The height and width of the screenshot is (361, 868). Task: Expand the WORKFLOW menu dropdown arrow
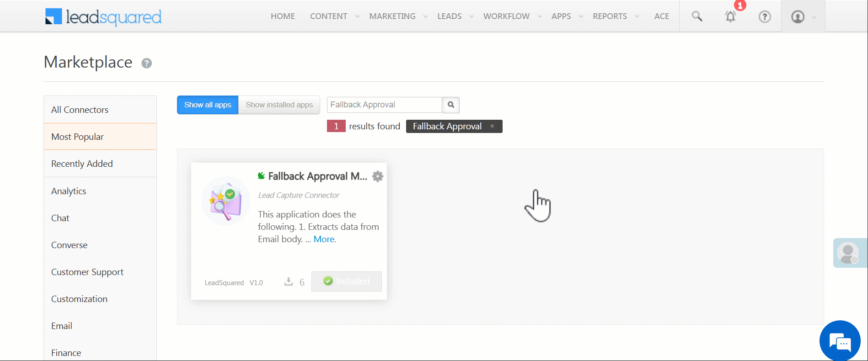540,16
